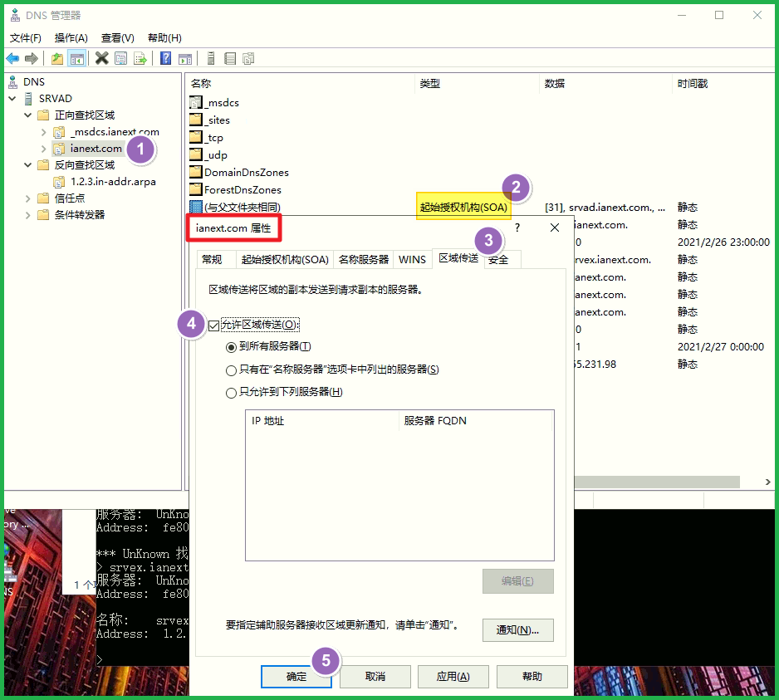
Task: Click the 通知(N)... button
Action: pyautogui.click(x=517, y=630)
